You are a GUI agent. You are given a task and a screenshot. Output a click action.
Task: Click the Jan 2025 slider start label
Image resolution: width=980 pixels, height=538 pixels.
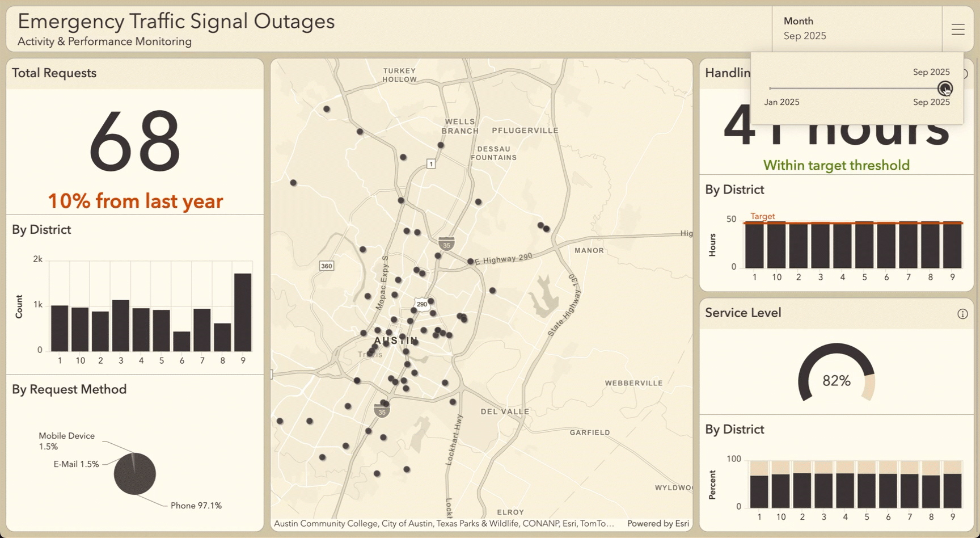click(x=782, y=102)
